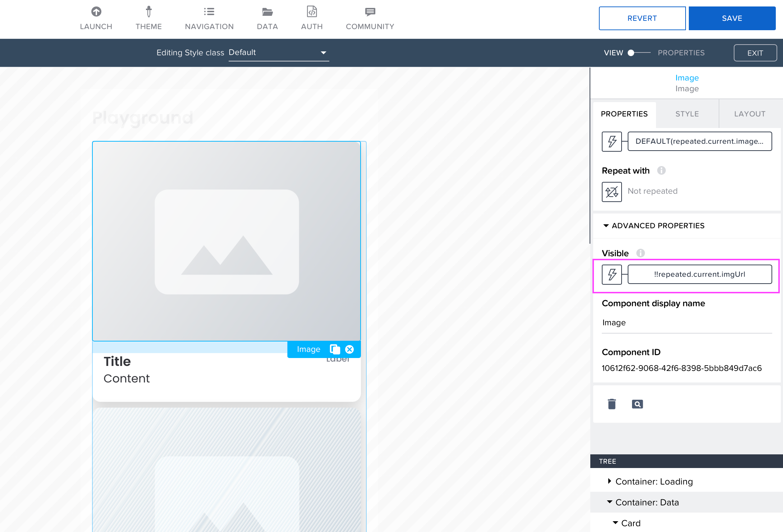Click the Playground page heading

pyautogui.click(x=143, y=118)
